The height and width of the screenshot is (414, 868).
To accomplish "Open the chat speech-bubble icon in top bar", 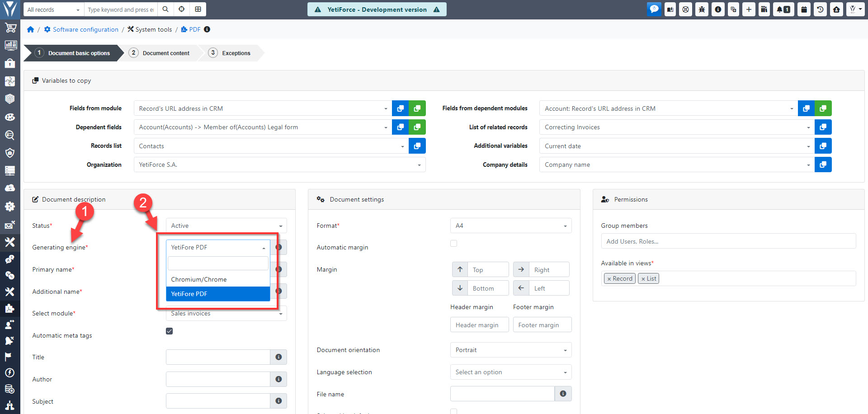I will tap(654, 9).
